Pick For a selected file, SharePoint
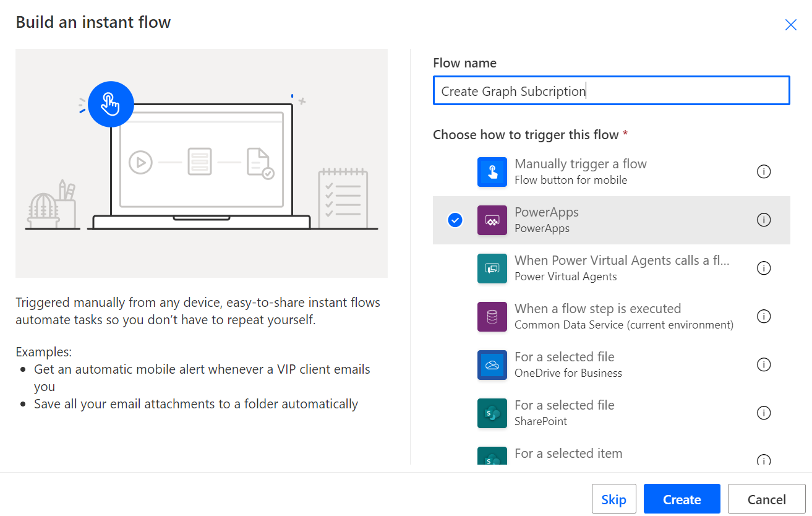 (x=612, y=413)
